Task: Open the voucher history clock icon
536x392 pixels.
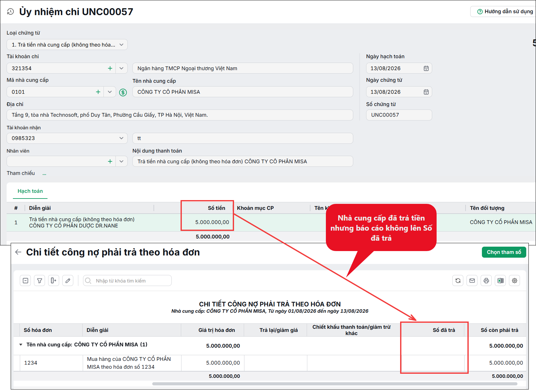Action: (x=10, y=12)
